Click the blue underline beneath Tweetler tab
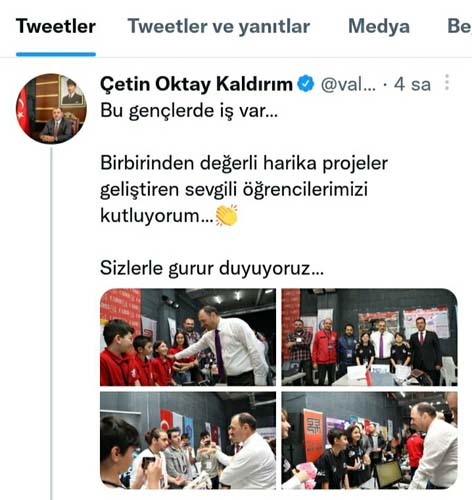472x500 pixels. pos(56,54)
